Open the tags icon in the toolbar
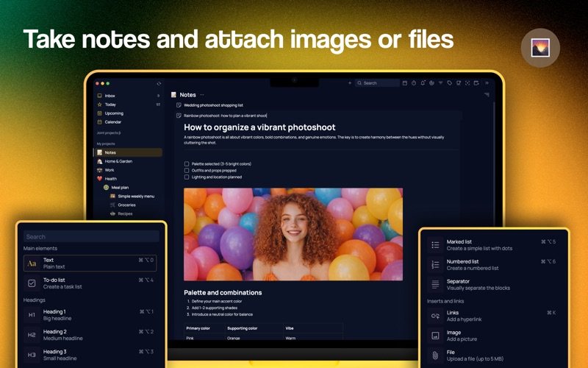The width and height of the screenshot is (588, 368). click(x=450, y=83)
